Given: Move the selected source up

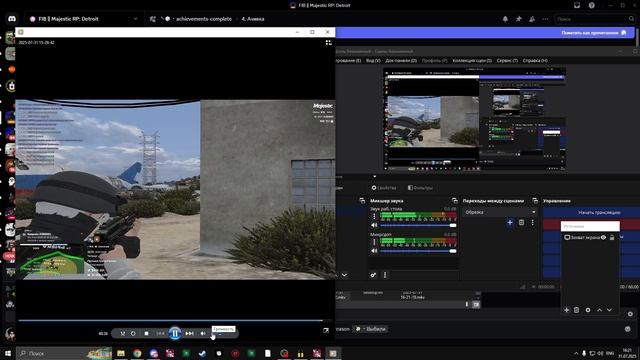Looking at the screenshot, I should click(x=599, y=310).
